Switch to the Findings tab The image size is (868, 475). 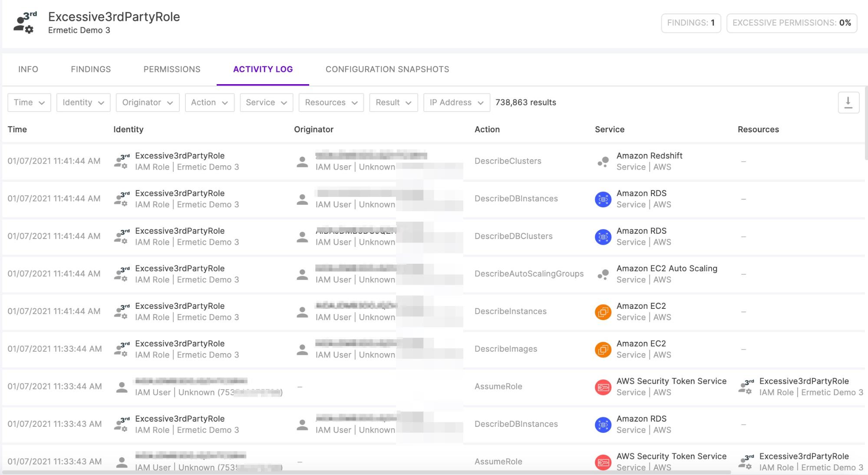tap(91, 69)
